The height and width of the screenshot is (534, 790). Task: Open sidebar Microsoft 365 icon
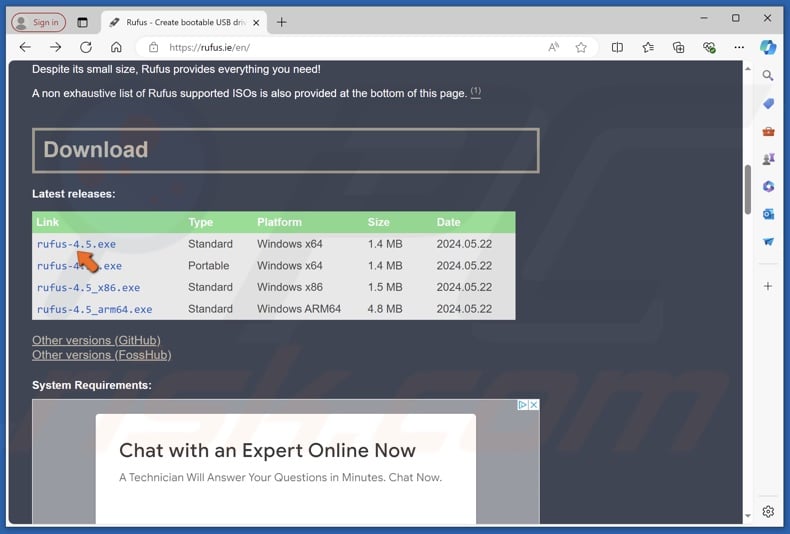768,186
